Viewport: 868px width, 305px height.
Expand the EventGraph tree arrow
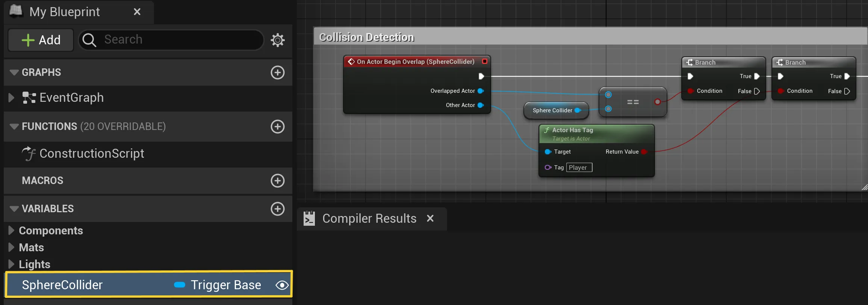pyautogui.click(x=11, y=98)
